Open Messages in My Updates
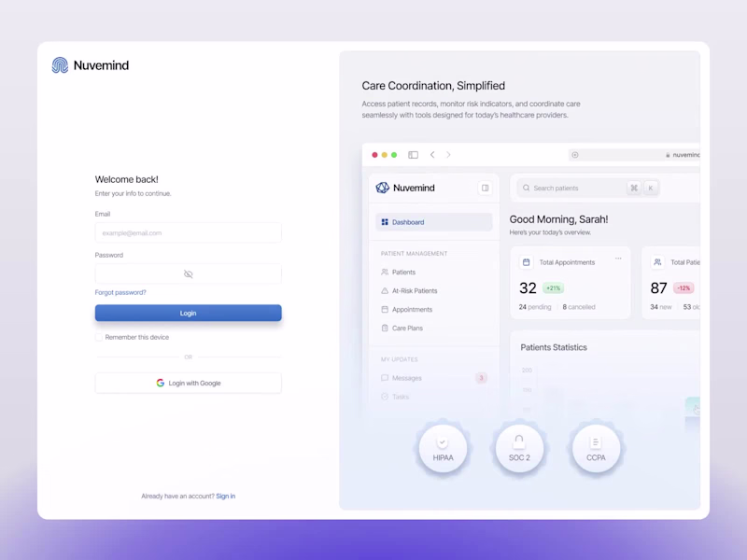Image resolution: width=747 pixels, height=560 pixels. [x=433, y=378]
